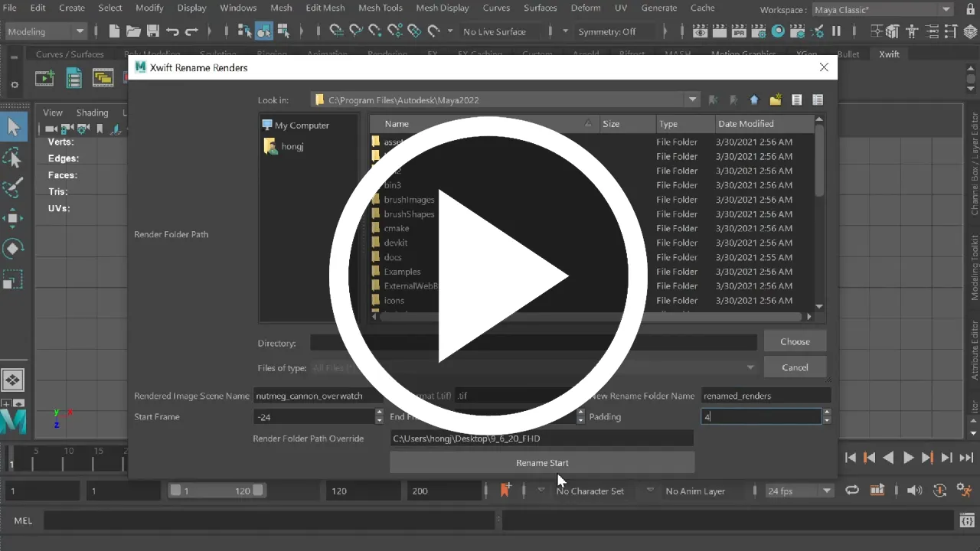Click the Render Folder Path Override field
The width and height of the screenshot is (980, 551).
tap(542, 439)
